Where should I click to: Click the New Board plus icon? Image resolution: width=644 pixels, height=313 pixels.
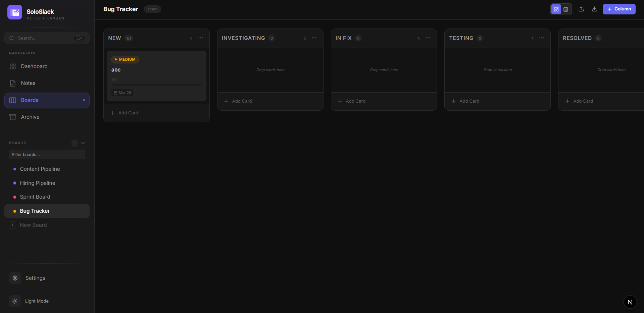point(12,225)
